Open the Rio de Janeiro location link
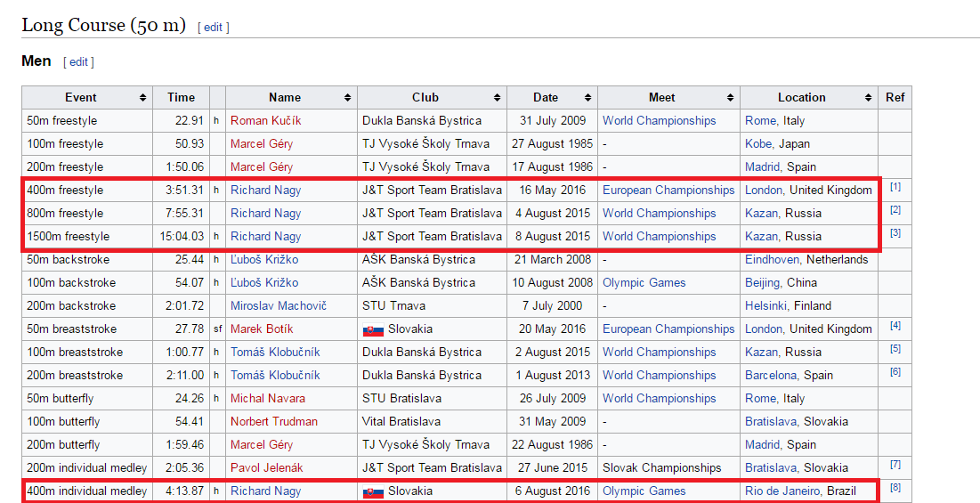The width and height of the screenshot is (980, 503). click(x=782, y=491)
